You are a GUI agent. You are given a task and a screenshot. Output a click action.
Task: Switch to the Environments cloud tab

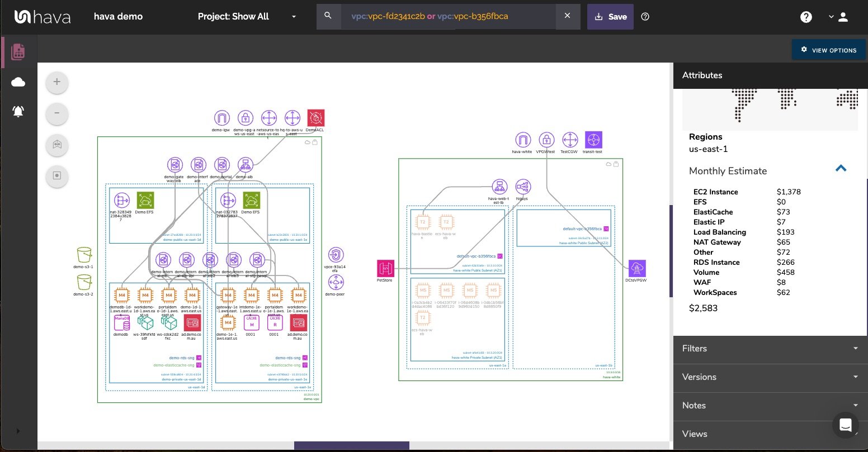pyautogui.click(x=18, y=82)
